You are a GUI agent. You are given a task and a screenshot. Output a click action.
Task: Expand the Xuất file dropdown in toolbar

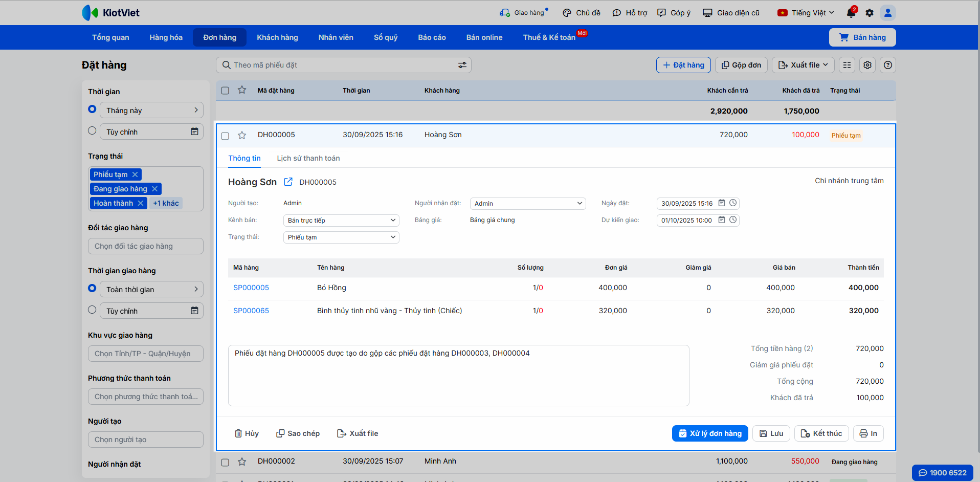(803, 65)
